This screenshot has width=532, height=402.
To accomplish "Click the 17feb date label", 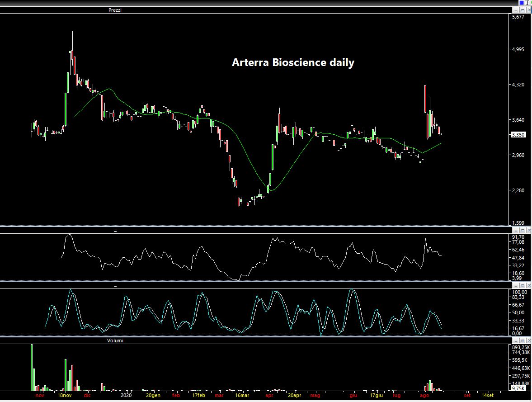I will click(198, 396).
